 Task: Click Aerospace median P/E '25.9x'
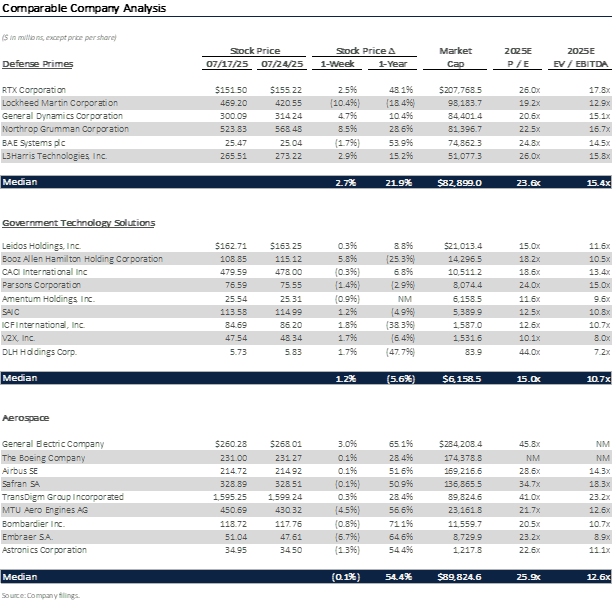[528, 577]
